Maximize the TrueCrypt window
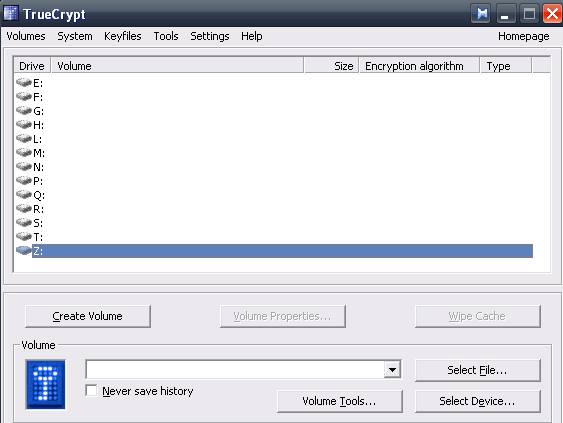The image size is (563, 423). pos(529,14)
